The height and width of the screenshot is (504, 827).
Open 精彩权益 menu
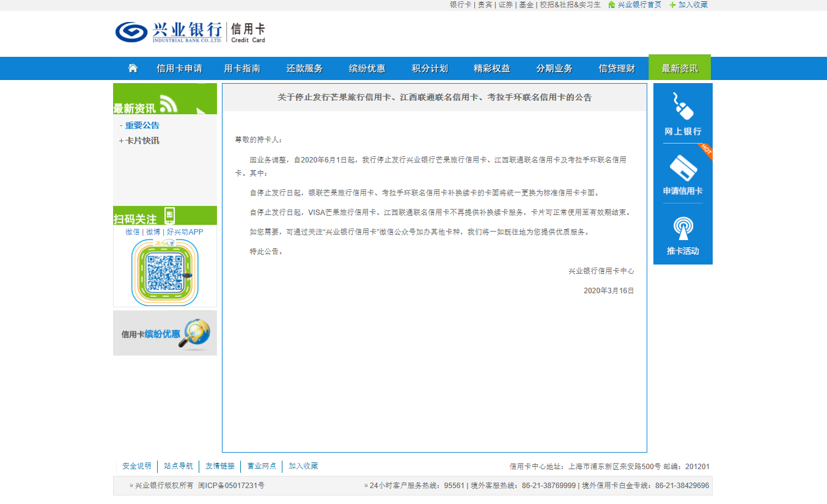492,68
